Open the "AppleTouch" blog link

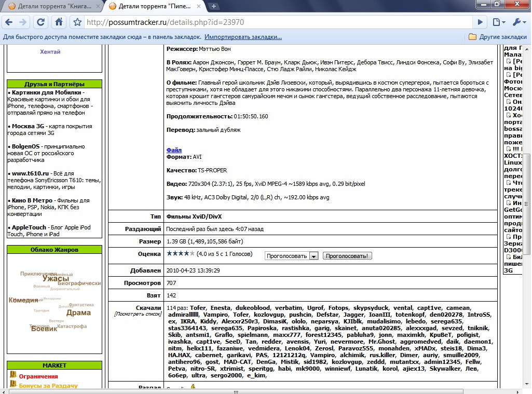[x=29, y=227]
